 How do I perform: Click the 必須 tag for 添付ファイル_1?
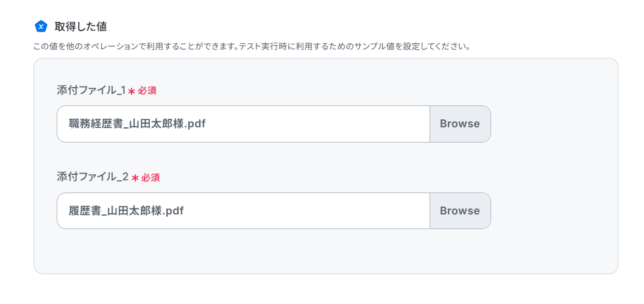[x=147, y=91]
